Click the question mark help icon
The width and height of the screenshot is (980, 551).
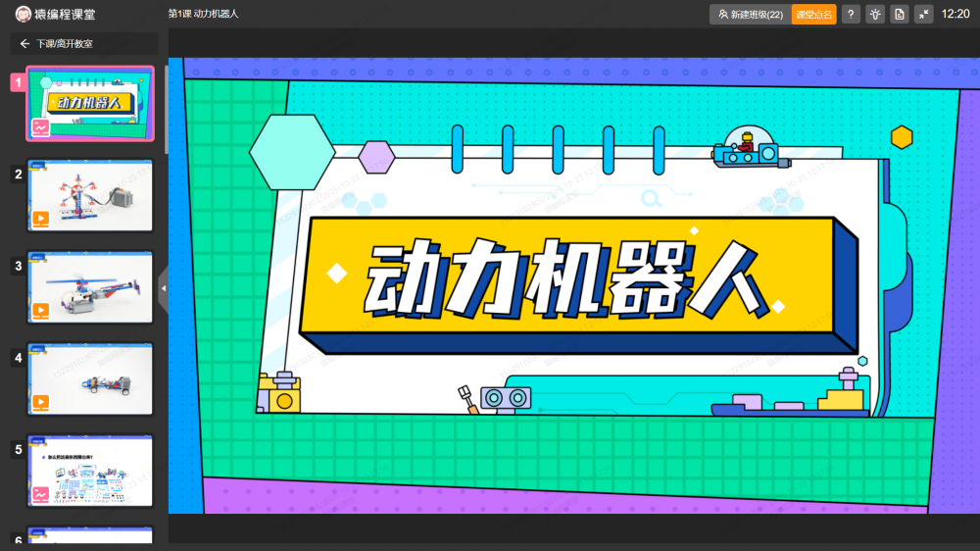[851, 15]
